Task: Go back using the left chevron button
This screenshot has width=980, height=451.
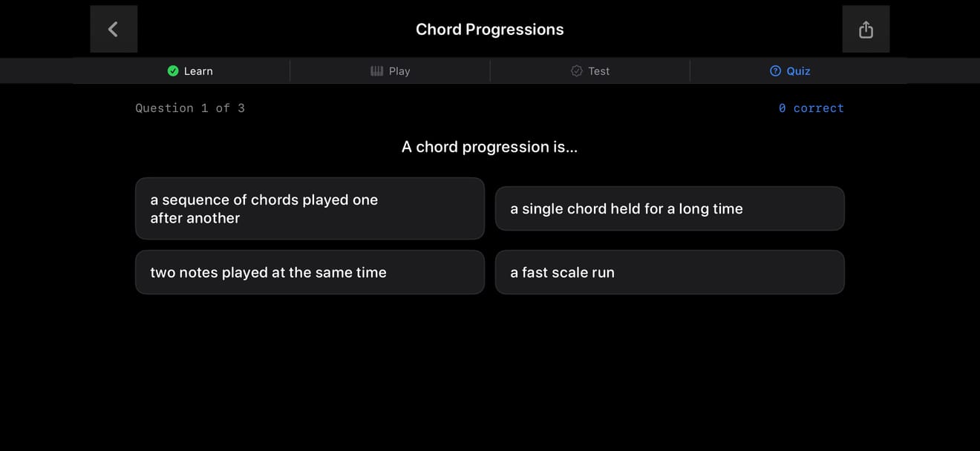Action: (114, 29)
